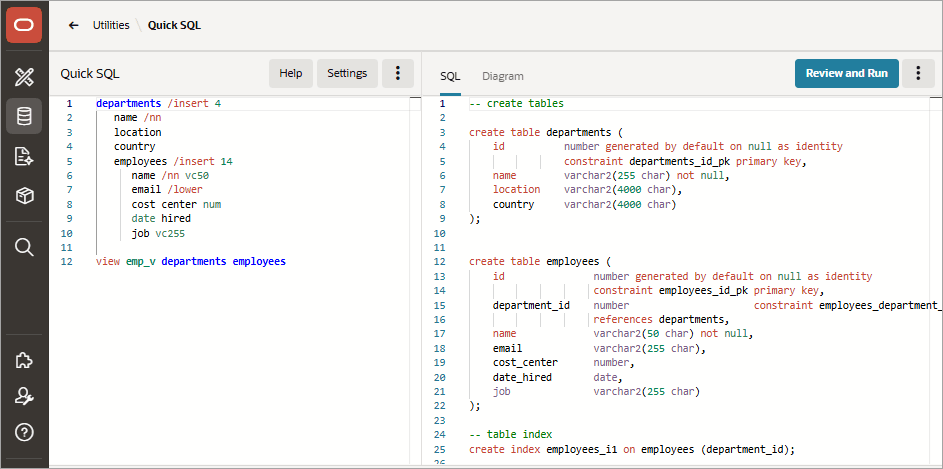Switch to the SQL tab

coord(450,76)
